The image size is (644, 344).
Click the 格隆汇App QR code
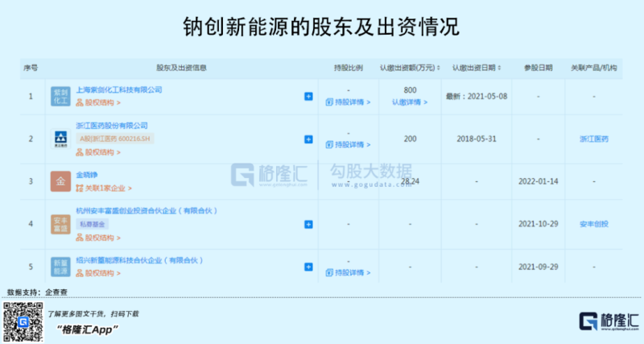pos(23,321)
